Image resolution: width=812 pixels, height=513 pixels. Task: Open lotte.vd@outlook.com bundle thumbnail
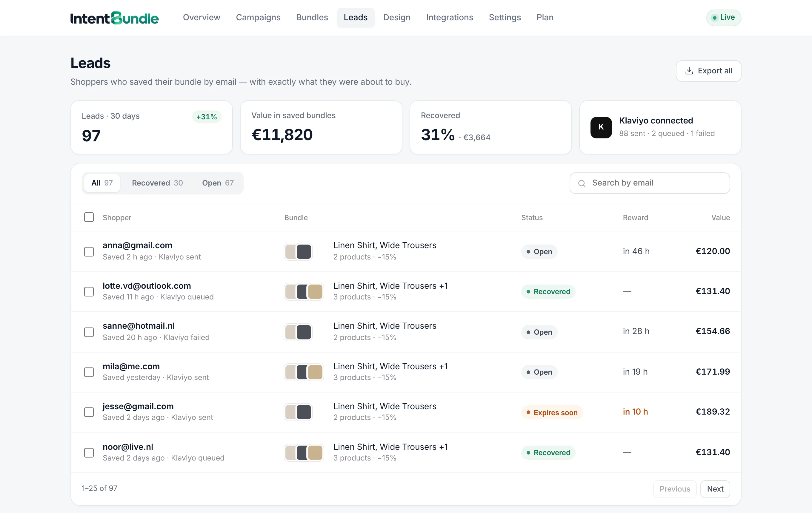pyautogui.click(x=304, y=292)
